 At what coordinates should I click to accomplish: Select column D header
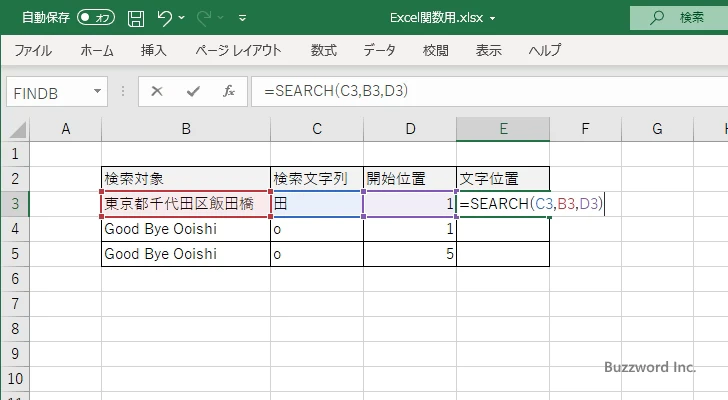click(x=410, y=129)
